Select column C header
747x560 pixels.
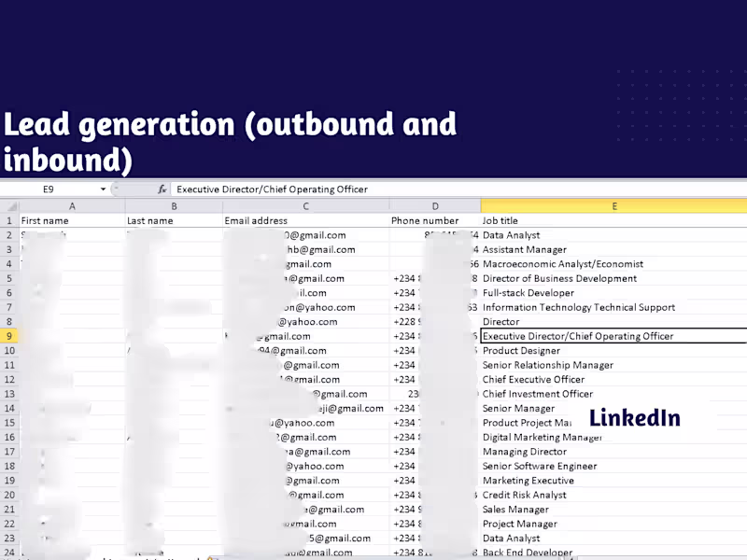coord(306,206)
